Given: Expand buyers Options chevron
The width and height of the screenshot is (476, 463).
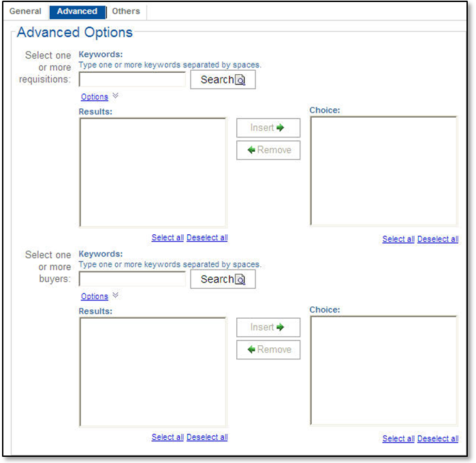Looking at the screenshot, I should (x=115, y=296).
